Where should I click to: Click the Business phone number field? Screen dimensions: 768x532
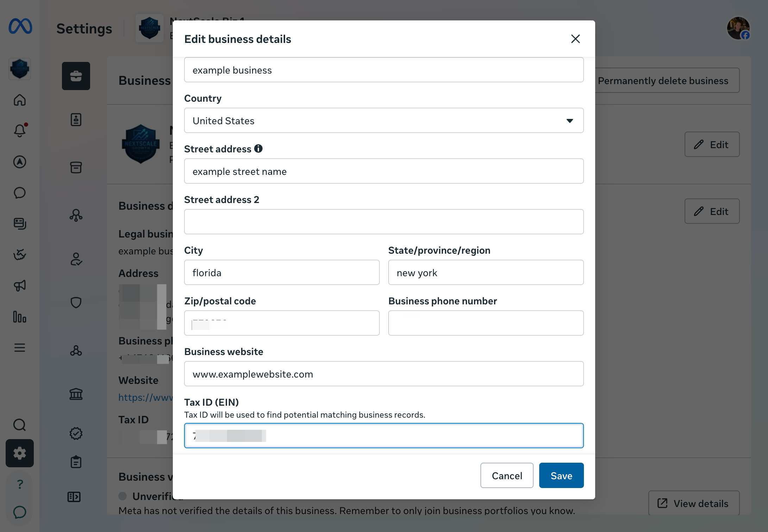coord(486,323)
